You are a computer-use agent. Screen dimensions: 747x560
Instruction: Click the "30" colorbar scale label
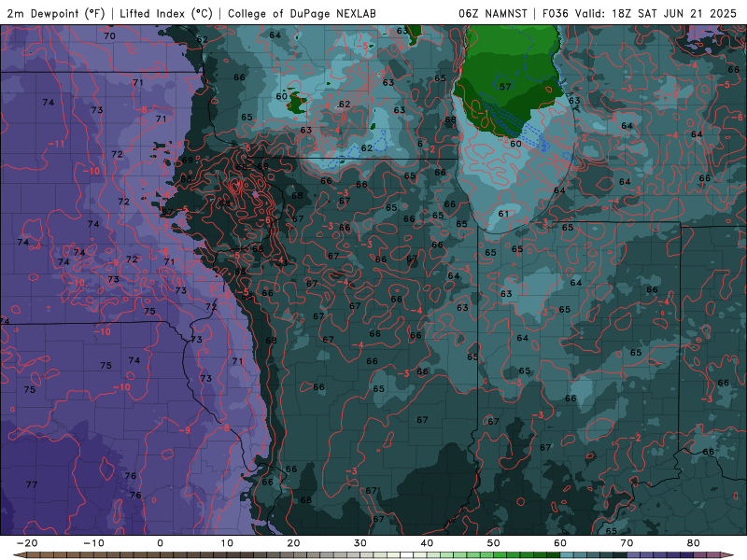[x=360, y=543]
